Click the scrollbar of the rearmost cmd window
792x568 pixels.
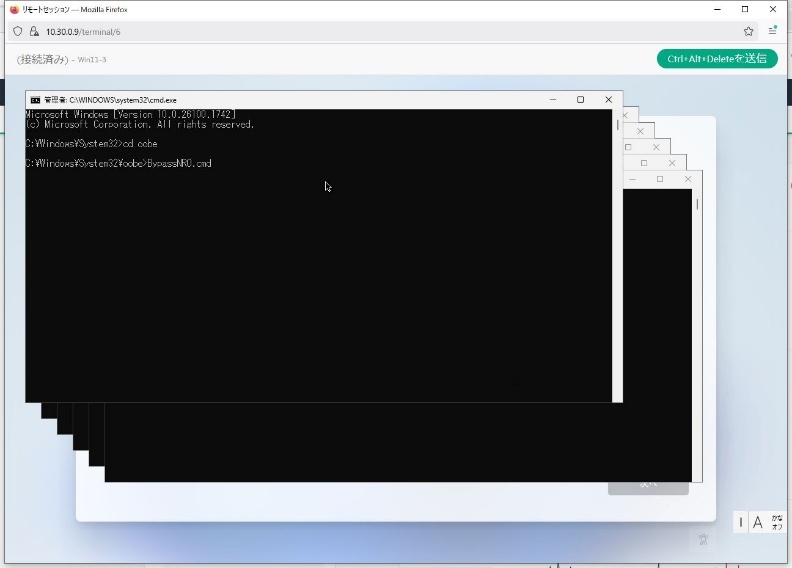697,204
